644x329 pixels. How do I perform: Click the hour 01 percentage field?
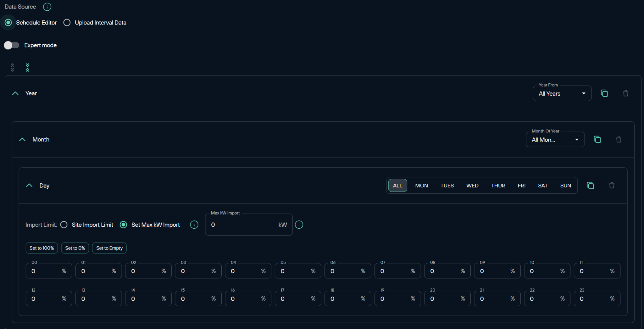click(99, 271)
